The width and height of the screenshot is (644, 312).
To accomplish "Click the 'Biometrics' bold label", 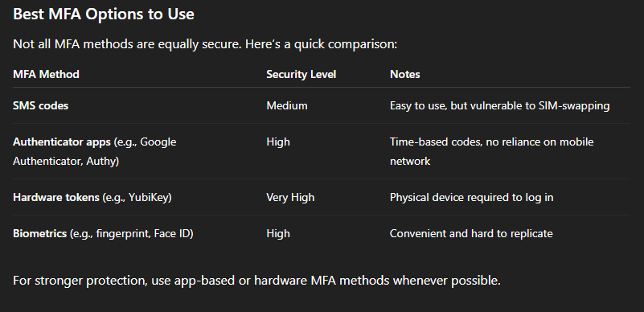I will [40, 233].
